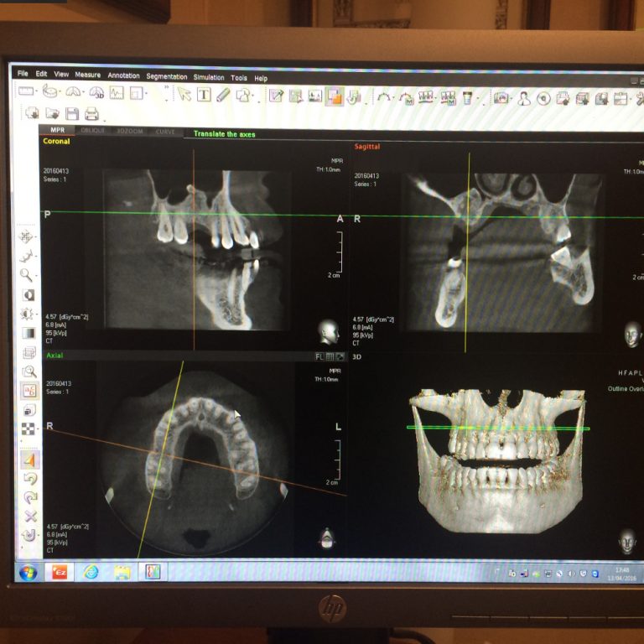Open the Windows Start button
Viewport: 644px width, 644px height.
point(28,572)
